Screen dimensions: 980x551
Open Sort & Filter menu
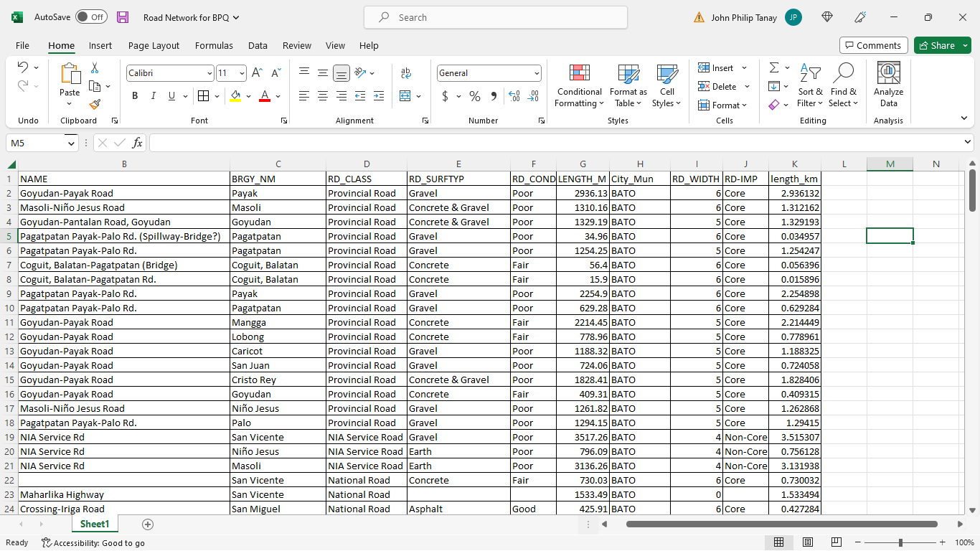810,85
